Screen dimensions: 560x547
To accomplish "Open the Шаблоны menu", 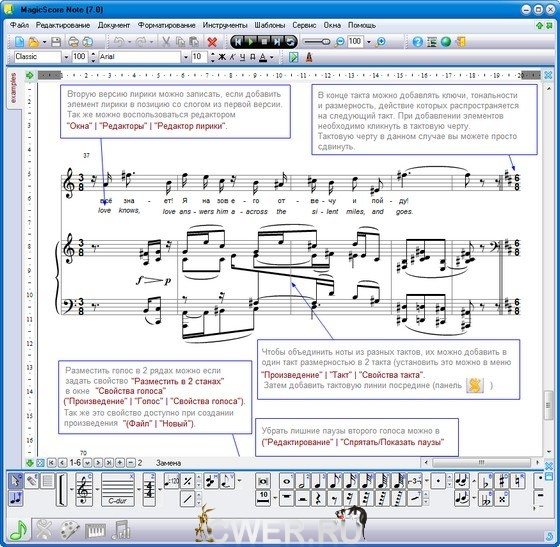I will coord(270,25).
